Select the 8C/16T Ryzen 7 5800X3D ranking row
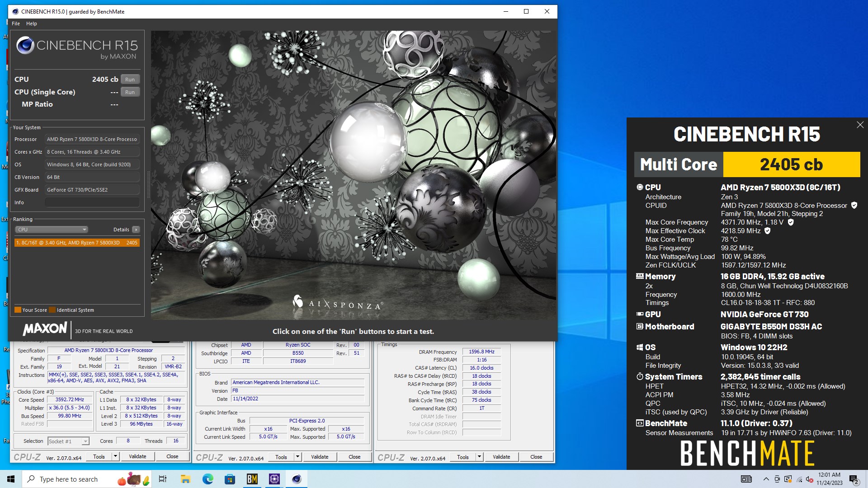This screenshot has width=868, height=488. 77,243
